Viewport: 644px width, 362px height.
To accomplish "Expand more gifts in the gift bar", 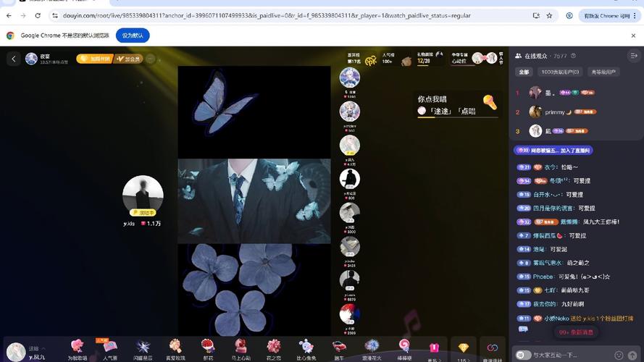I will (435, 350).
